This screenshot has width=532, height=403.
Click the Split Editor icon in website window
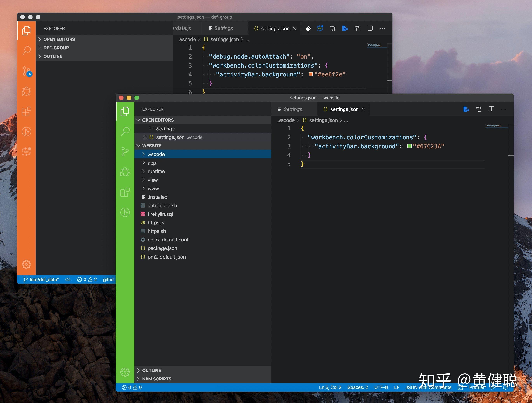tap(491, 109)
